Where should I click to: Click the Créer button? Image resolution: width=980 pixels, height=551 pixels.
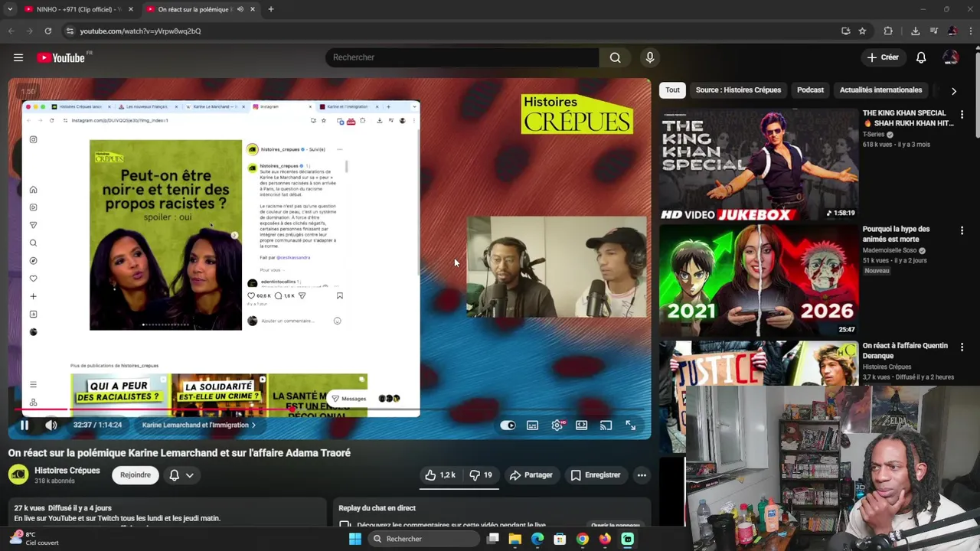[883, 57]
